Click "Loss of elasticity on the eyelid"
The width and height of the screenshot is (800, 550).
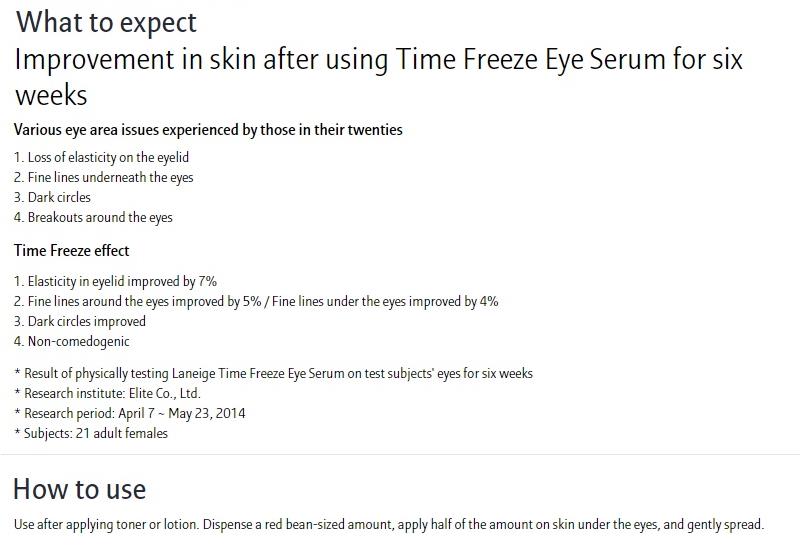pos(101,157)
